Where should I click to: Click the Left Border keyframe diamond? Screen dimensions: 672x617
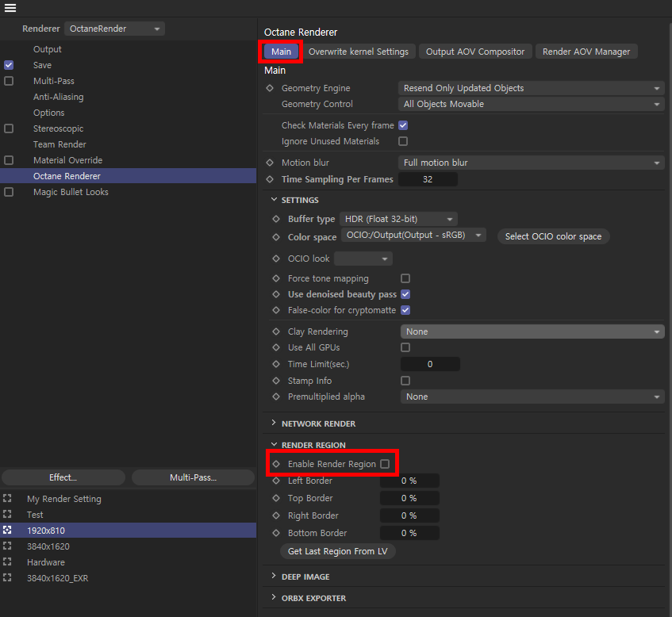[x=276, y=481]
